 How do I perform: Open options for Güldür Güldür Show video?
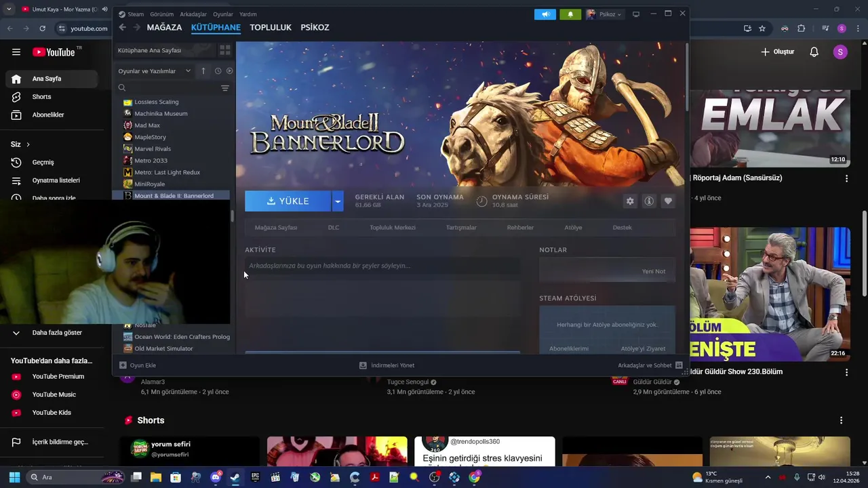pyautogui.click(x=846, y=372)
